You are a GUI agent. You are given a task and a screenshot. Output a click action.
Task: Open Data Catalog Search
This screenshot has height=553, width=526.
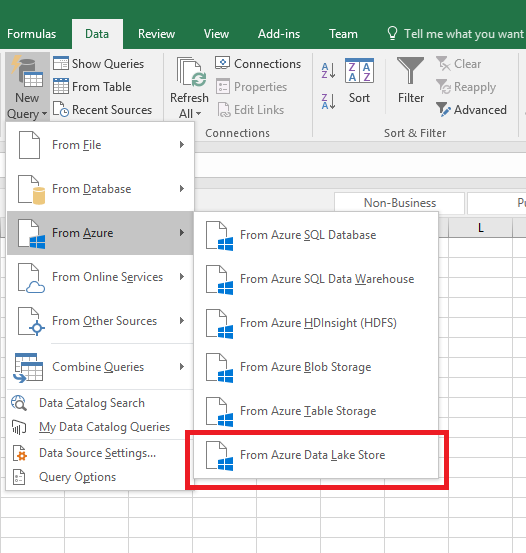pyautogui.click(x=100, y=403)
